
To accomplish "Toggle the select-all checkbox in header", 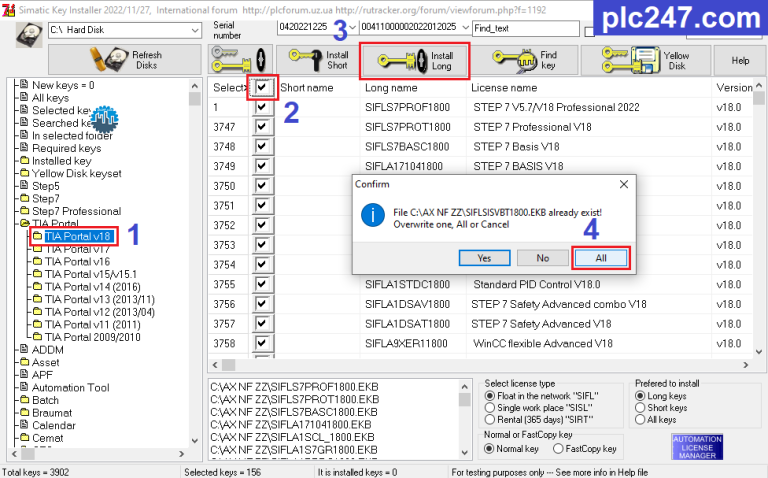I will [262, 88].
